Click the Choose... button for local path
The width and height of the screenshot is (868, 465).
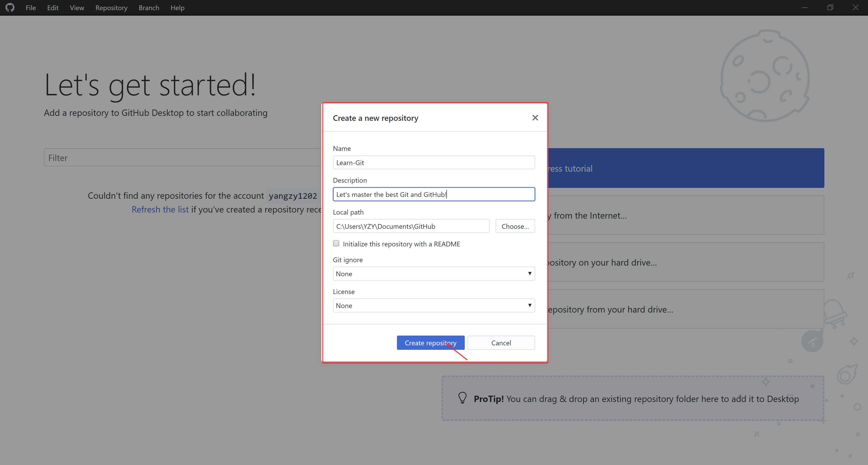pyautogui.click(x=515, y=226)
